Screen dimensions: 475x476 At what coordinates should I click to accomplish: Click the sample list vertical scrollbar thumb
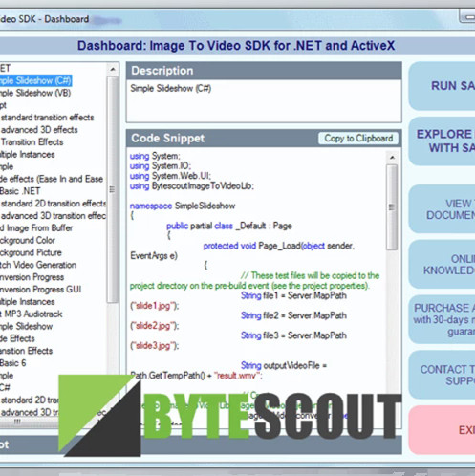[x=113, y=189]
